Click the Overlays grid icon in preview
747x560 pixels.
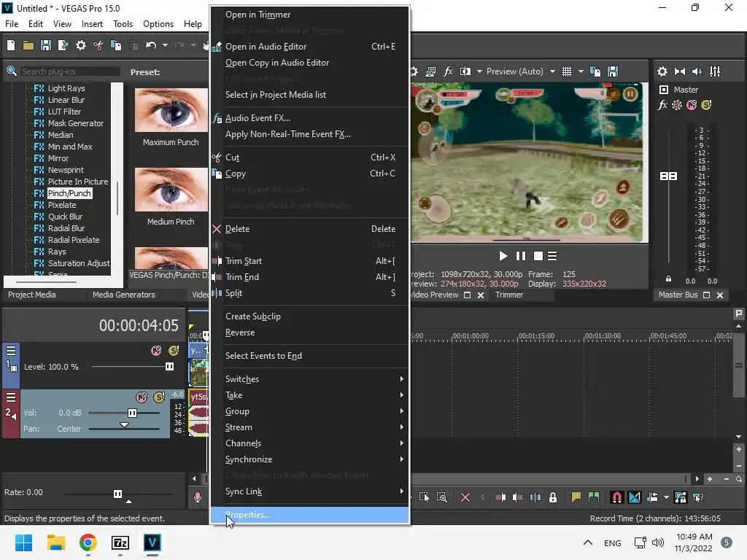pyautogui.click(x=566, y=71)
